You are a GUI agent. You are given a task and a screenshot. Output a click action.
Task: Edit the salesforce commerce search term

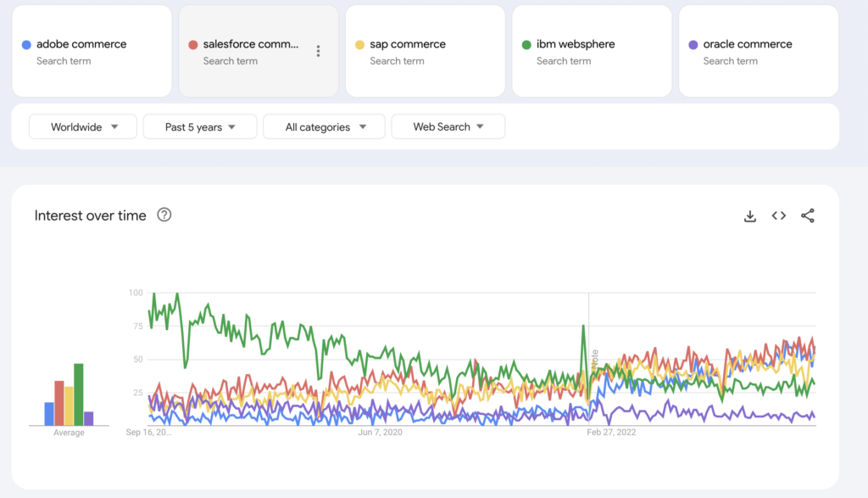(251, 44)
